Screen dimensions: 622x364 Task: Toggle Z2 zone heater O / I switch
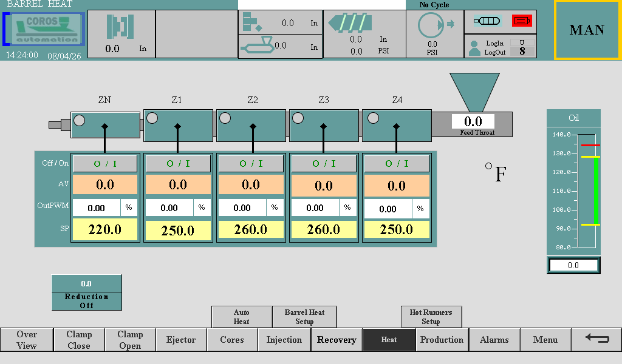251,163
